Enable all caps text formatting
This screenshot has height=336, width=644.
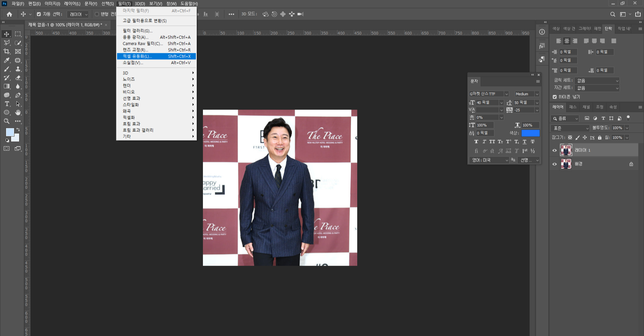point(492,141)
